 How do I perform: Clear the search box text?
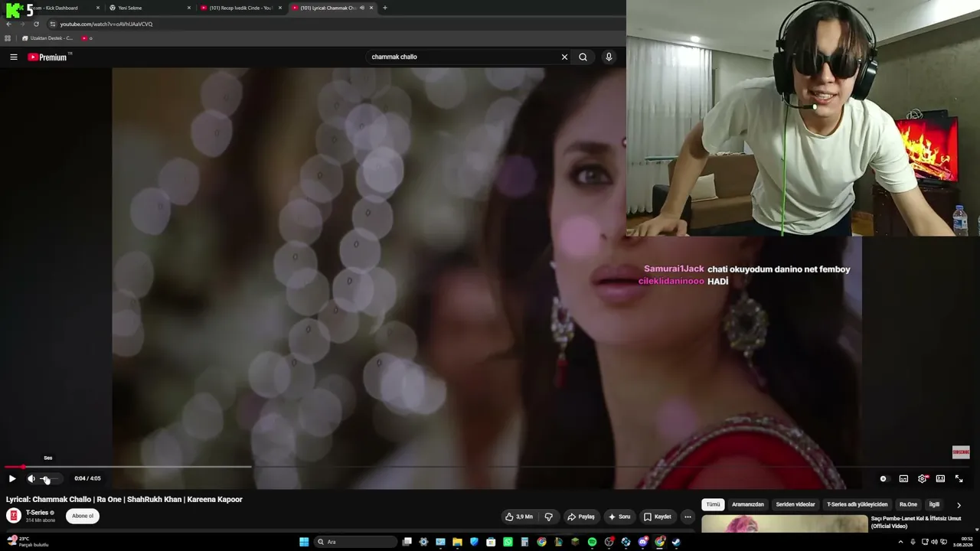564,57
